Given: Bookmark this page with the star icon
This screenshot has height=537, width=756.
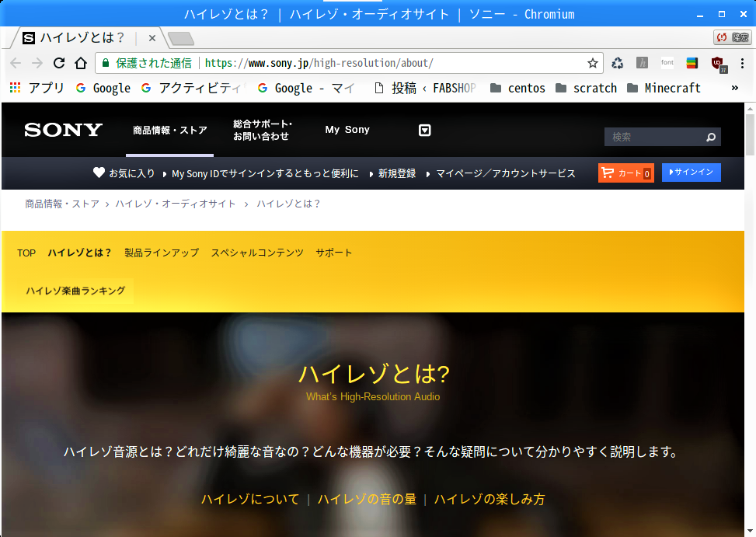Looking at the screenshot, I should tap(593, 63).
